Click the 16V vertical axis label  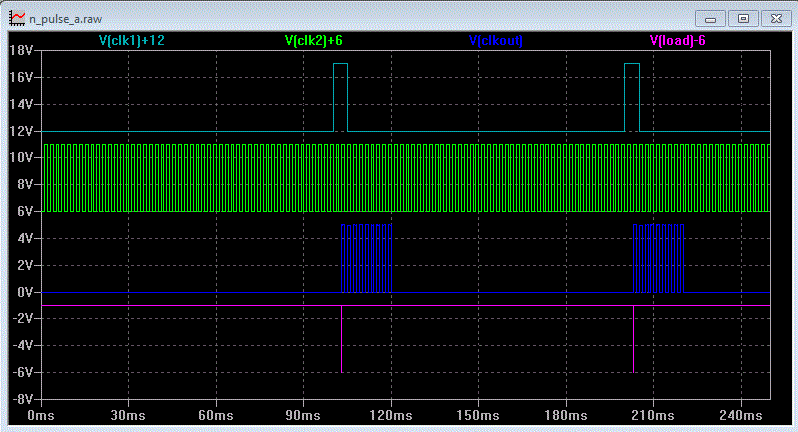21,77
